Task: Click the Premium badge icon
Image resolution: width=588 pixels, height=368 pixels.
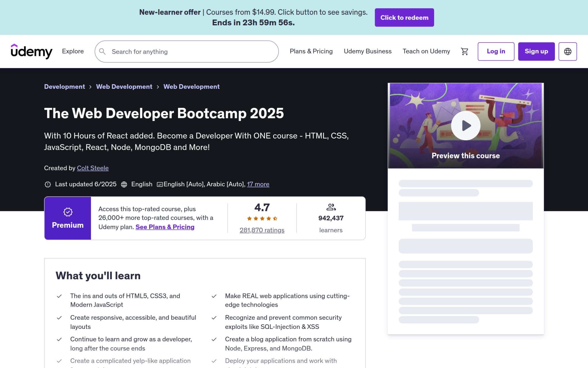Action: [x=68, y=212]
